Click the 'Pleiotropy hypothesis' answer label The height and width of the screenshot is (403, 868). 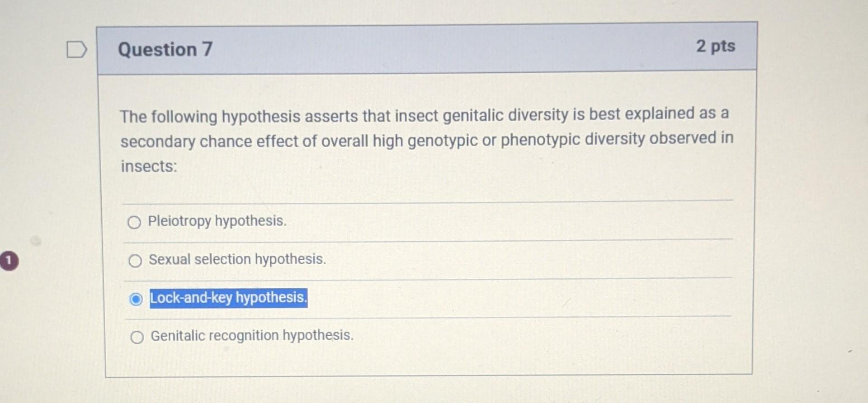[217, 221]
